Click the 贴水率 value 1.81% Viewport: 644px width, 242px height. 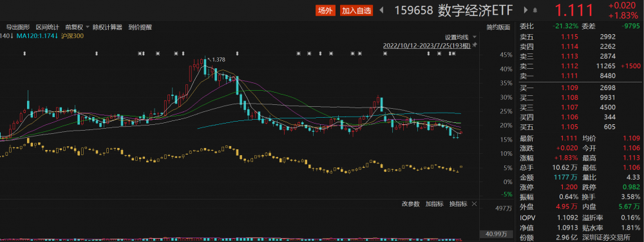click(x=630, y=227)
